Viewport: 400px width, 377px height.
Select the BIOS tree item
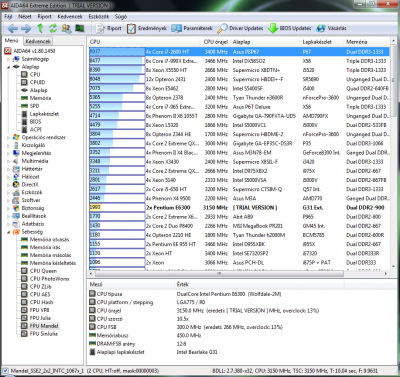click(x=31, y=122)
